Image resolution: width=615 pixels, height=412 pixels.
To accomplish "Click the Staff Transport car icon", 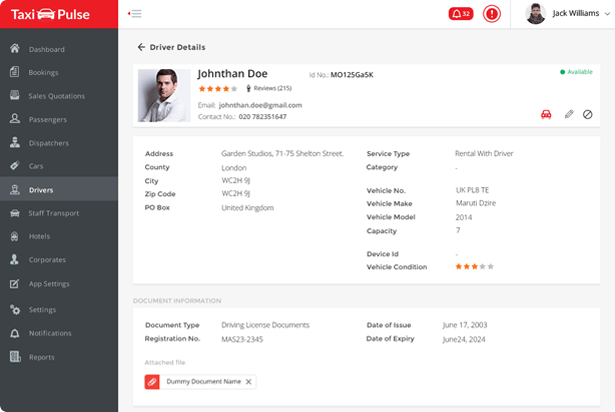I will [x=15, y=213].
